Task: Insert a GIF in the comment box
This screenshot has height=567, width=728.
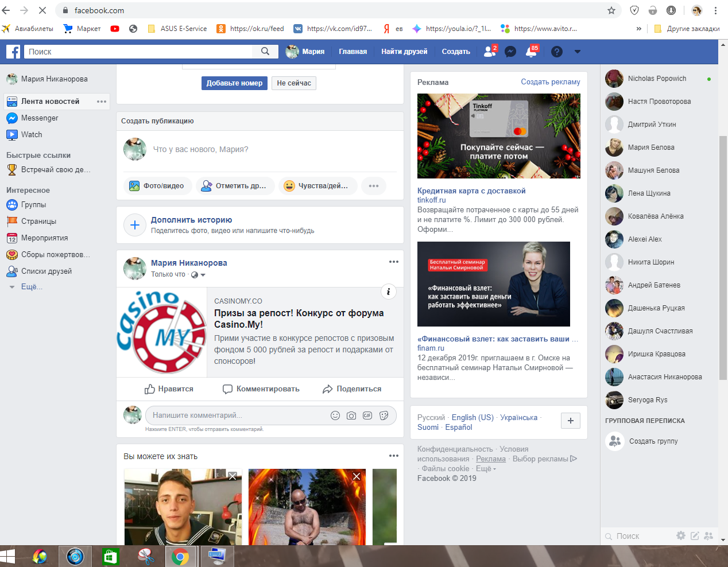Action: 367,415
